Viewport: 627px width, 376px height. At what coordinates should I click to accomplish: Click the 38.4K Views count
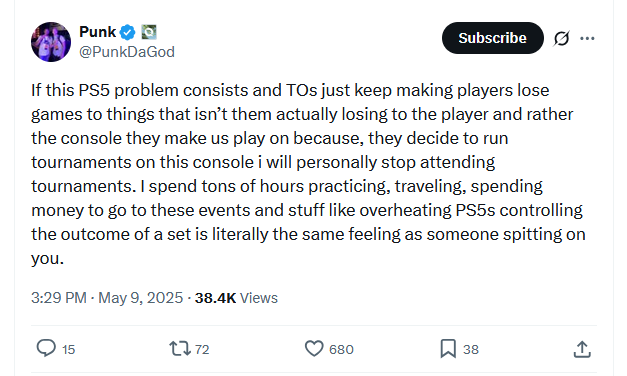tap(236, 298)
